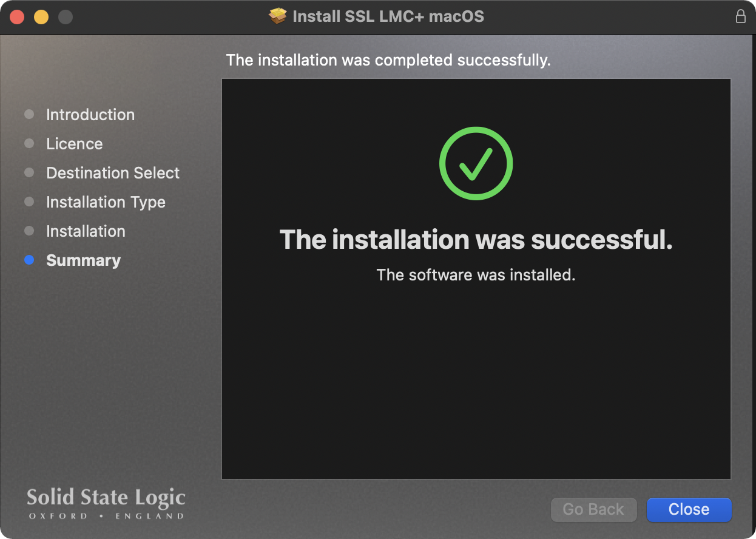Click the green success checkmark icon
Viewport: 756px width, 539px height.
[476, 163]
